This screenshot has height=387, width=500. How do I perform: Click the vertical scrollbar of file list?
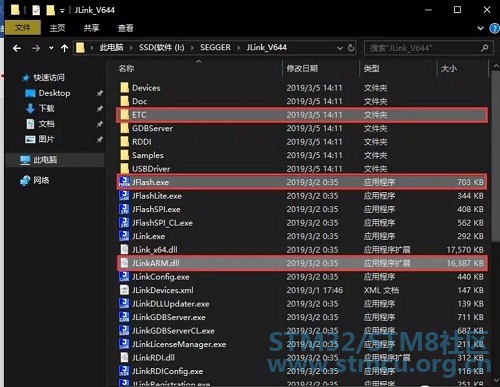[495, 157]
